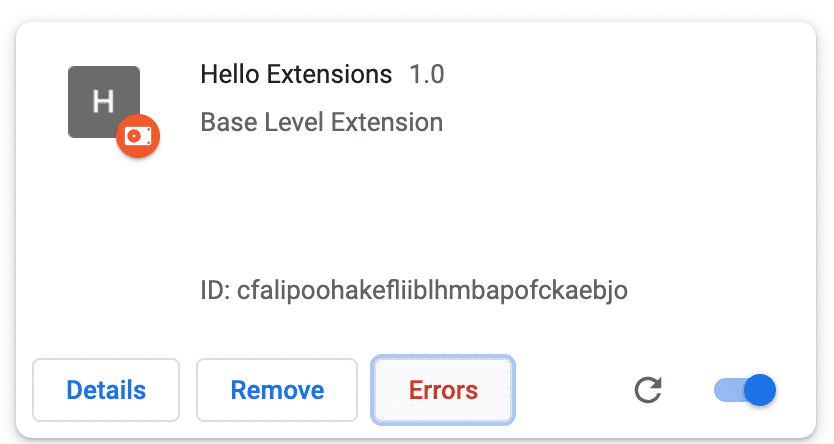View the extension's Errors
Image resolution: width=834 pixels, height=444 pixels.
coord(443,390)
